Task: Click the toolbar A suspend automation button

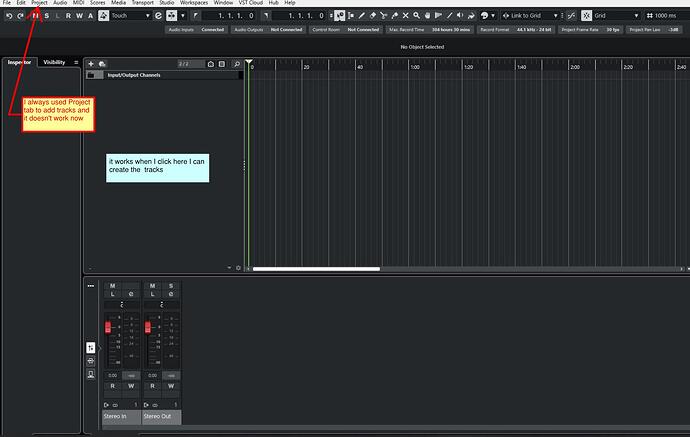Action: 90,16
